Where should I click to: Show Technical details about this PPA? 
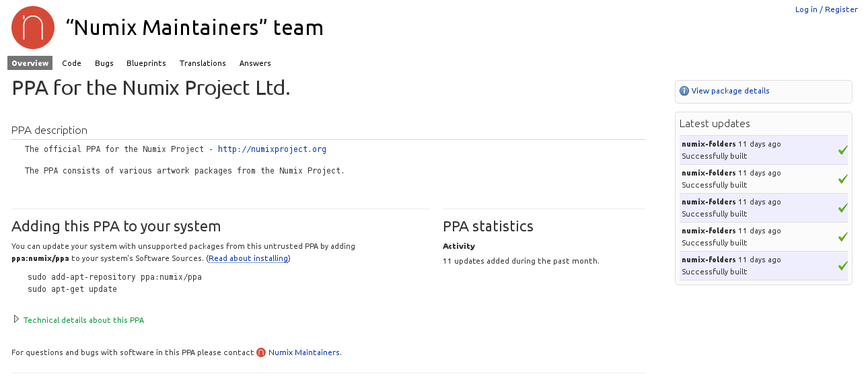coord(83,320)
